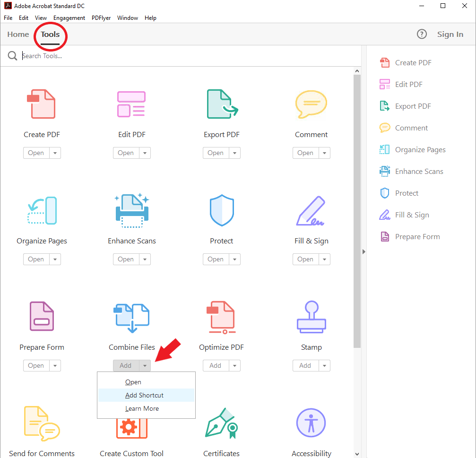Open the Help menu
The height and width of the screenshot is (458, 476).
[150, 18]
